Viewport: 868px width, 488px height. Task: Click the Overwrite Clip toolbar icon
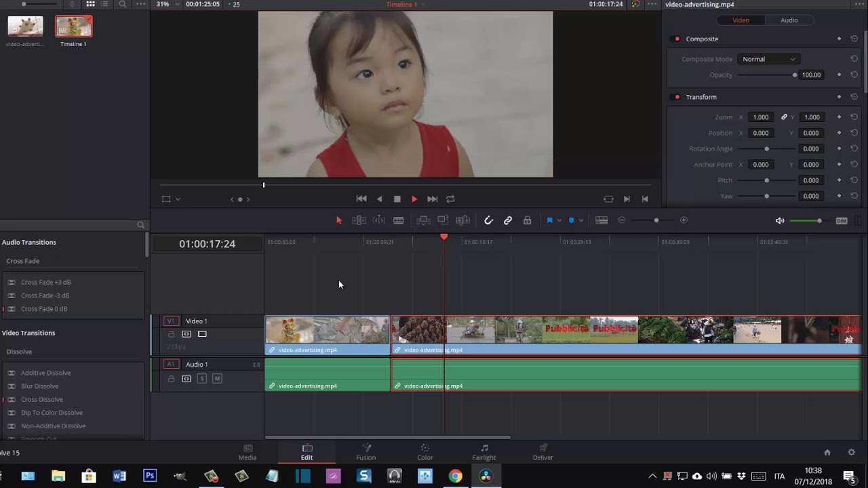click(443, 220)
